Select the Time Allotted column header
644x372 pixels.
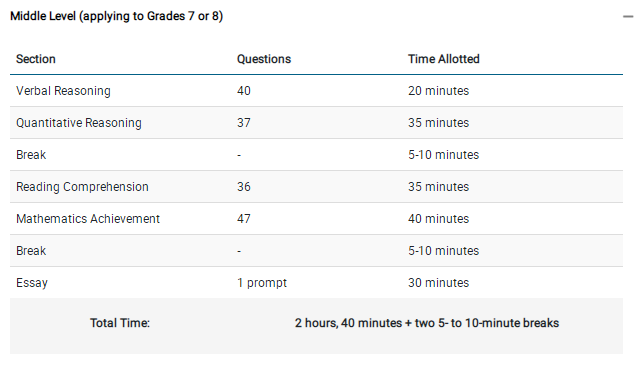click(444, 59)
